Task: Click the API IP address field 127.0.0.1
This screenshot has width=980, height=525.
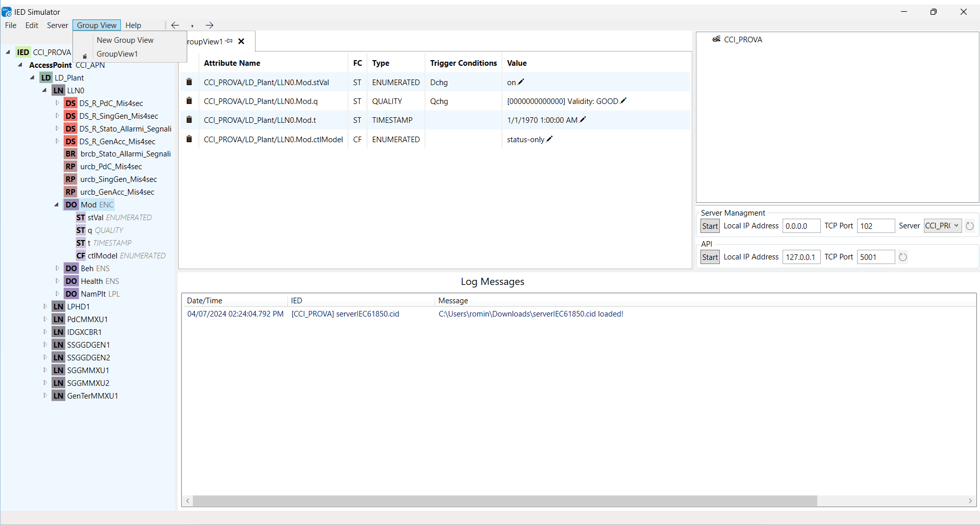Action: (x=801, y=257)
